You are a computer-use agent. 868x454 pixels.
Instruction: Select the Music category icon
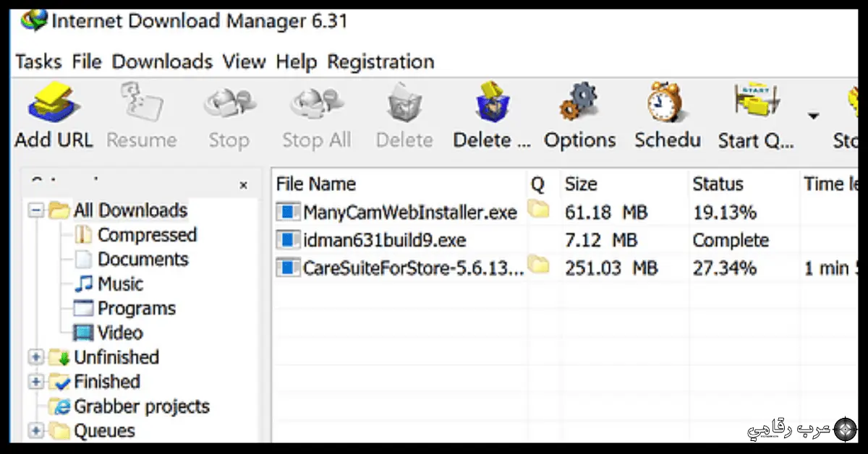tap(84, 284)
